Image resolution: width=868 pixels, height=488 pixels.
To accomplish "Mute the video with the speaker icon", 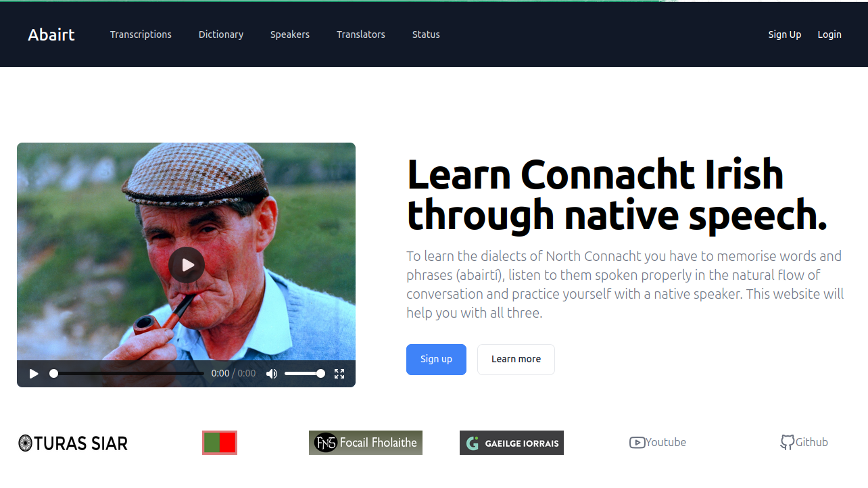I will (272, 374).
